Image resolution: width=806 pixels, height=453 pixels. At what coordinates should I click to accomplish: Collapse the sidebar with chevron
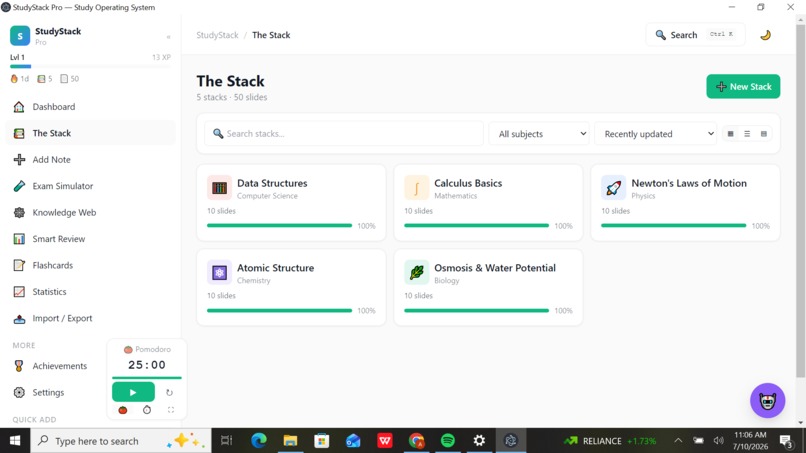coord(169,37)
